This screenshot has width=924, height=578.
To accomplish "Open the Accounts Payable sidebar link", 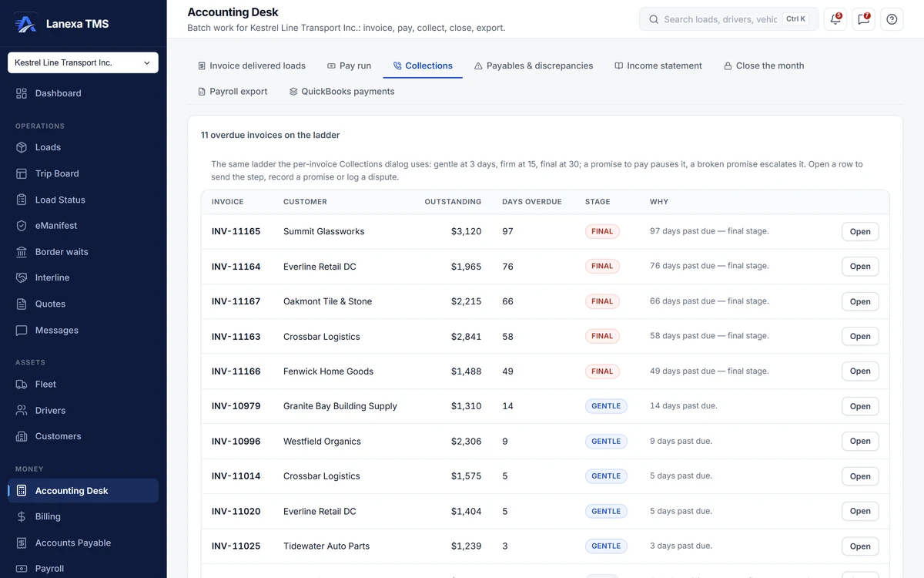I will click(x=83, y=543).
